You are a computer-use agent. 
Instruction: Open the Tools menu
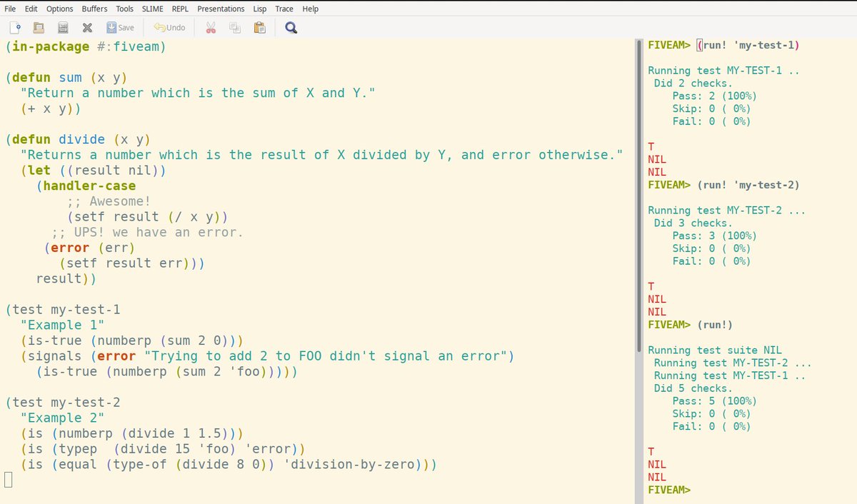tap(125, 9)
